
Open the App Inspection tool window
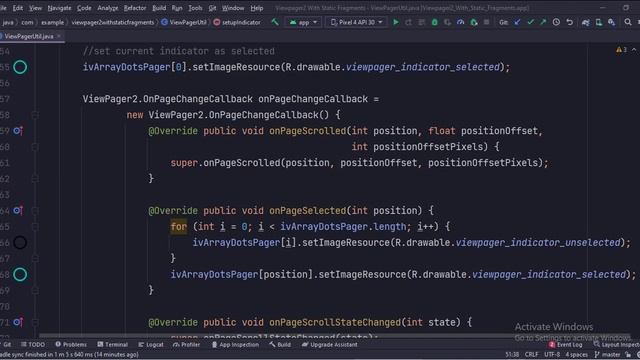tap(235, 344)
